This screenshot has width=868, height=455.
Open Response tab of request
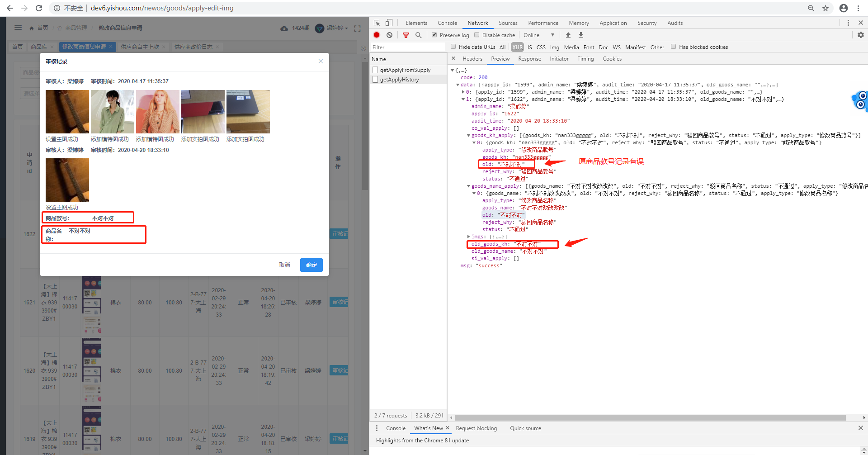click(529, 59)
